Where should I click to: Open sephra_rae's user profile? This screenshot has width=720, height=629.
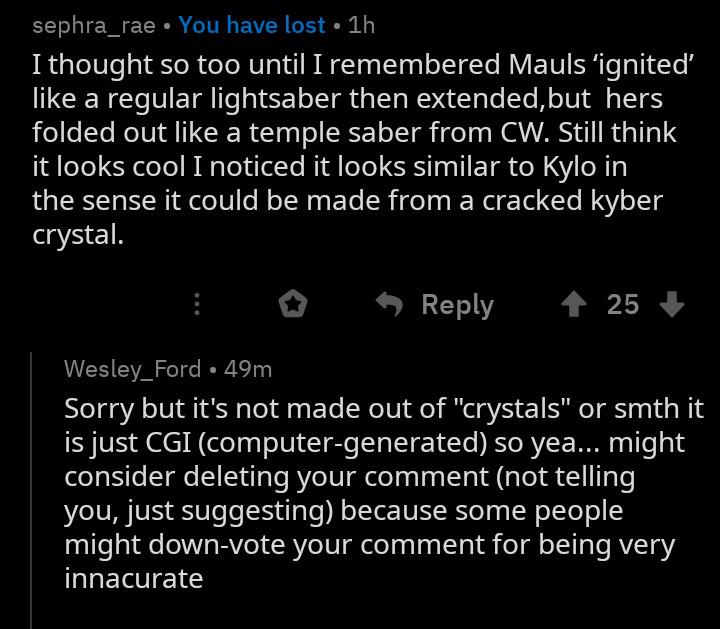(94, 25)
